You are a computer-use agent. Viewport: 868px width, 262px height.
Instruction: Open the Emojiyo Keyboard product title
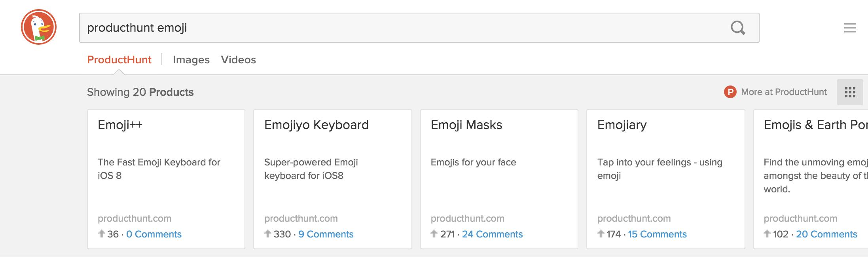pyautogui.click(x=316, y=125)
